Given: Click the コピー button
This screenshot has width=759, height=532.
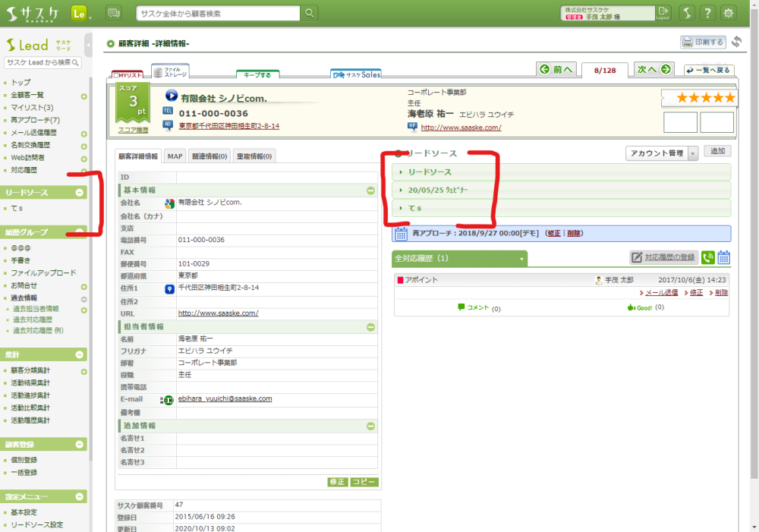Looking at the screenshot, I should (x=364, y=482).
